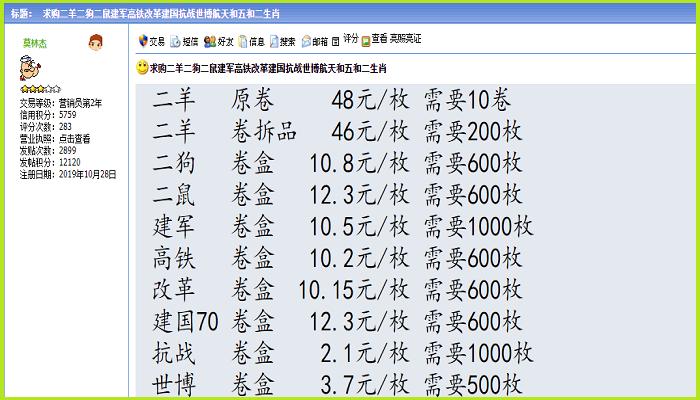Select 信用积分 value 5759
Image resolution: width=700 pixels, height=400 pixels.
pyautogui.click(x=67, y=115)
